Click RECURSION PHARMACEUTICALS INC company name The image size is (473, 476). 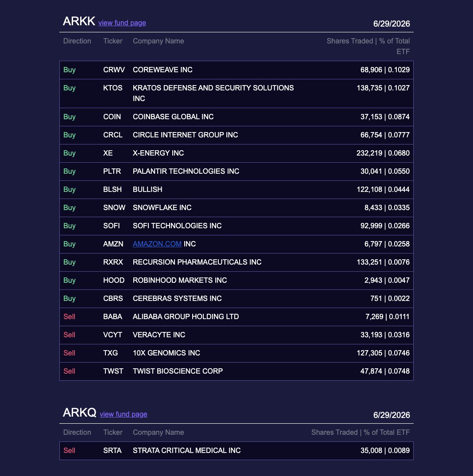[197, 262]
